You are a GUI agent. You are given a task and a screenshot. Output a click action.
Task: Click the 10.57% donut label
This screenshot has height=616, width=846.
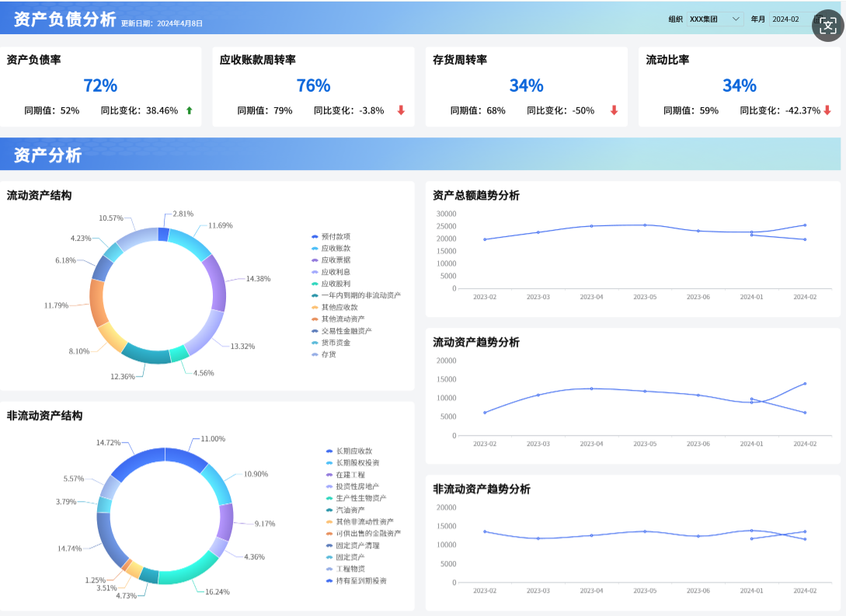click(x=111, y=218)
